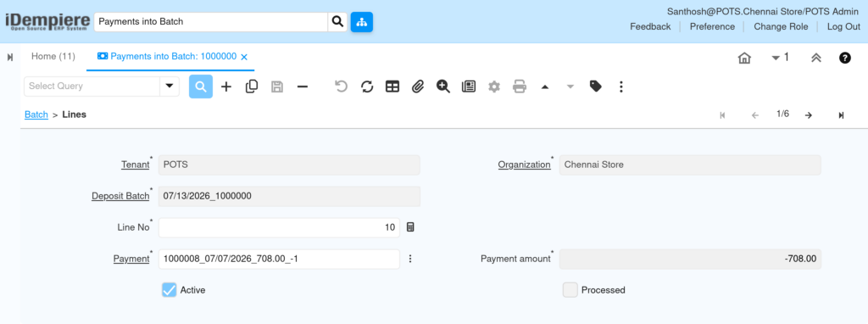Click the home icon at top right
This screenshot has height=324, width=868.
coord(744,58)
